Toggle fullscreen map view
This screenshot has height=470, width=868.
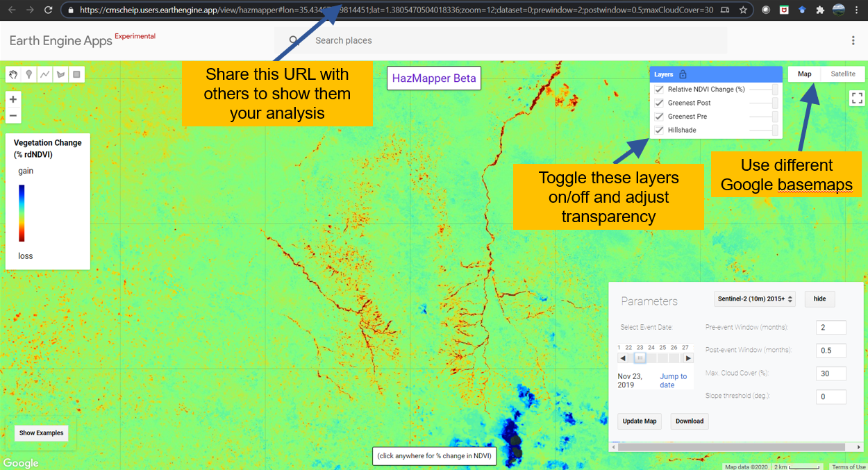[856, 99]
